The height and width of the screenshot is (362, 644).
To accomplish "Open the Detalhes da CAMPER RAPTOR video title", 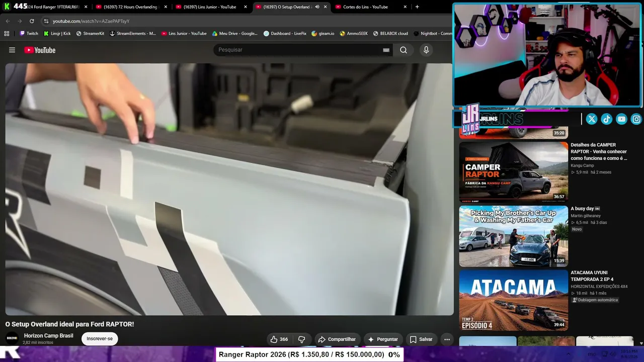I will pos(599,151).
